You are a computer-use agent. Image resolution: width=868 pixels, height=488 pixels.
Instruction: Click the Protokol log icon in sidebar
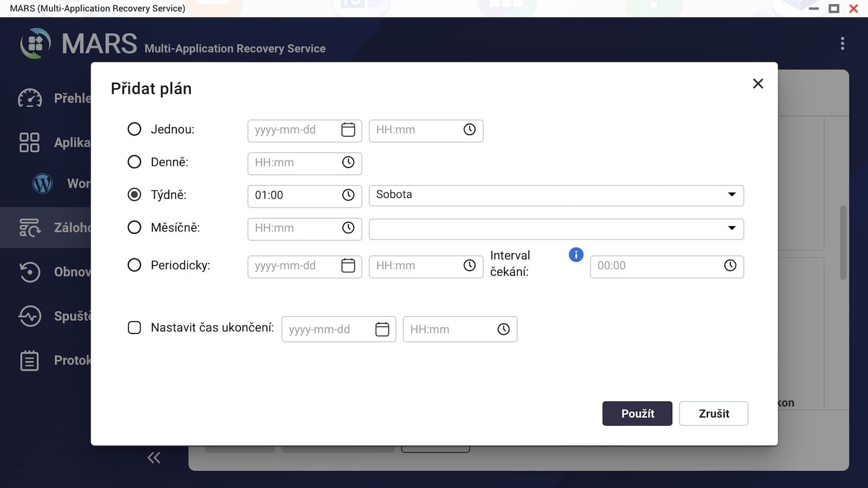point(29,361)
